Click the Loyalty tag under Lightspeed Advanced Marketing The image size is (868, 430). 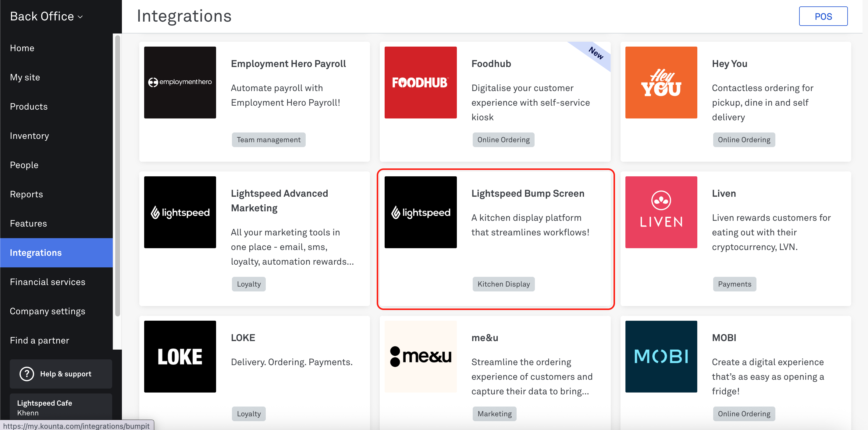[x=249, y=284]
